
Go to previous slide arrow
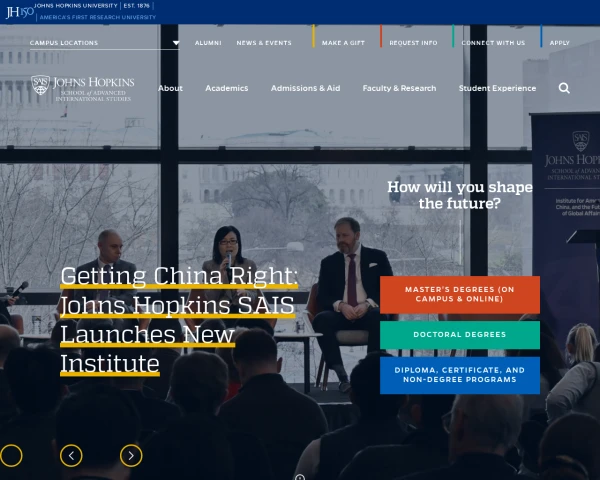click(71, 456)
